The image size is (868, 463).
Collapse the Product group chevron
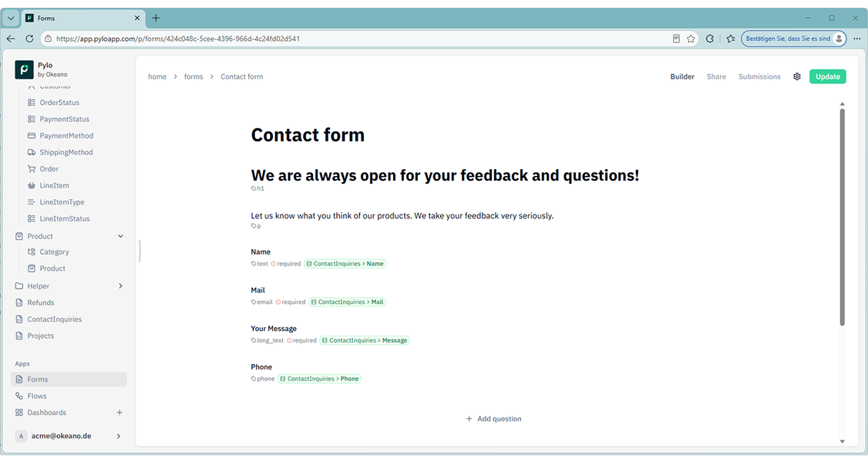[x=121, y=236]
